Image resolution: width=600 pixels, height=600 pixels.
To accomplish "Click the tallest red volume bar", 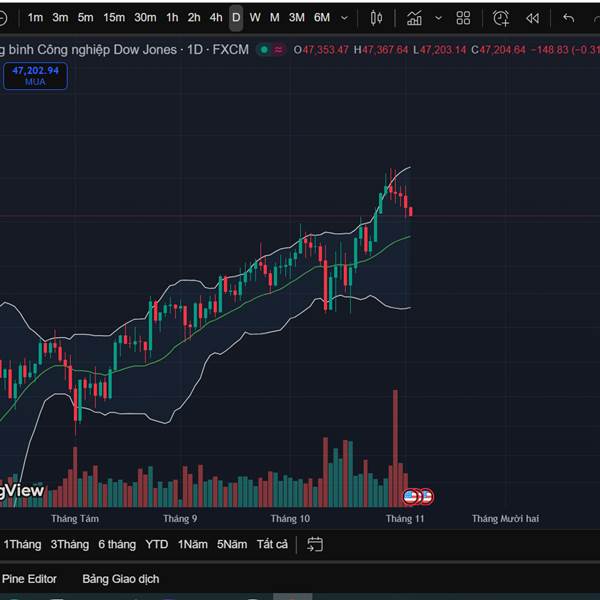I will click(395, 448).
